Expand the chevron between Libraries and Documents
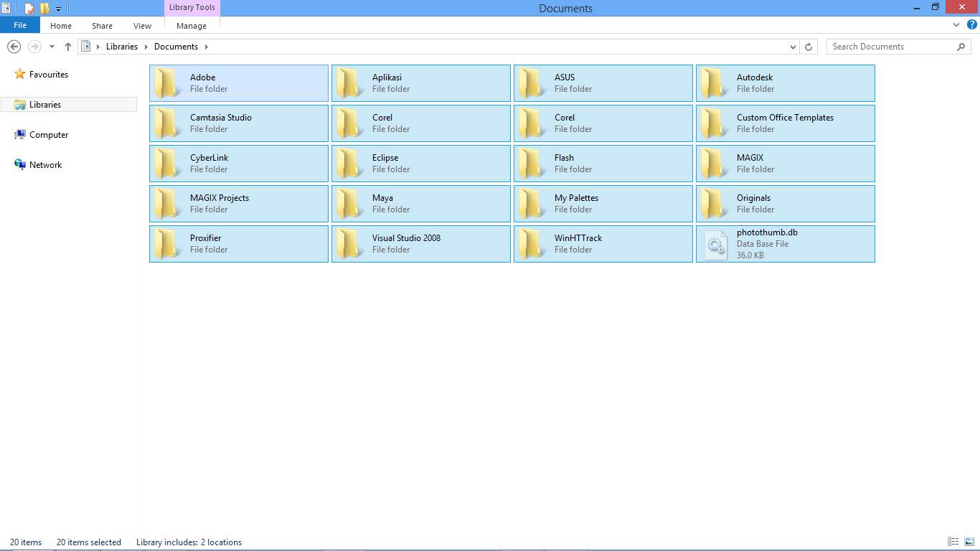 point(146,47)
